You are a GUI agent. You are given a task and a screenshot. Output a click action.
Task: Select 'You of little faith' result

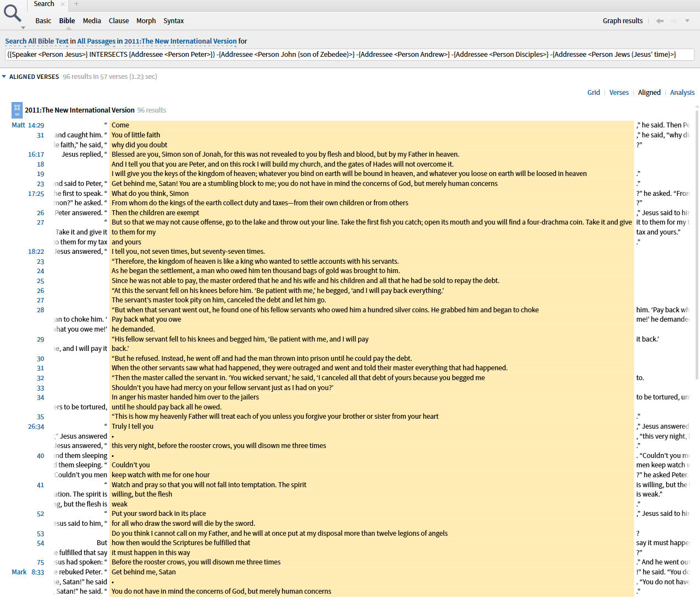[x=136, y=135]
